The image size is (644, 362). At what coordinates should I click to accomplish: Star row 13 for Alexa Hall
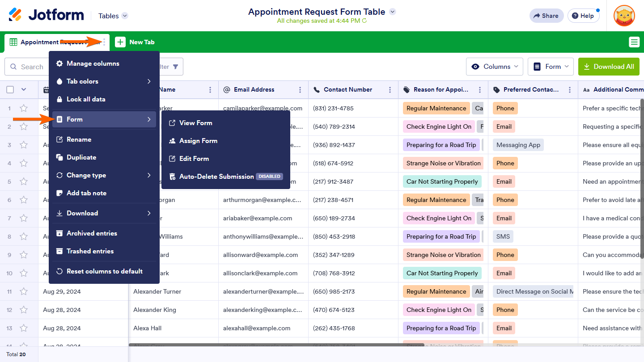pos(24,328)
